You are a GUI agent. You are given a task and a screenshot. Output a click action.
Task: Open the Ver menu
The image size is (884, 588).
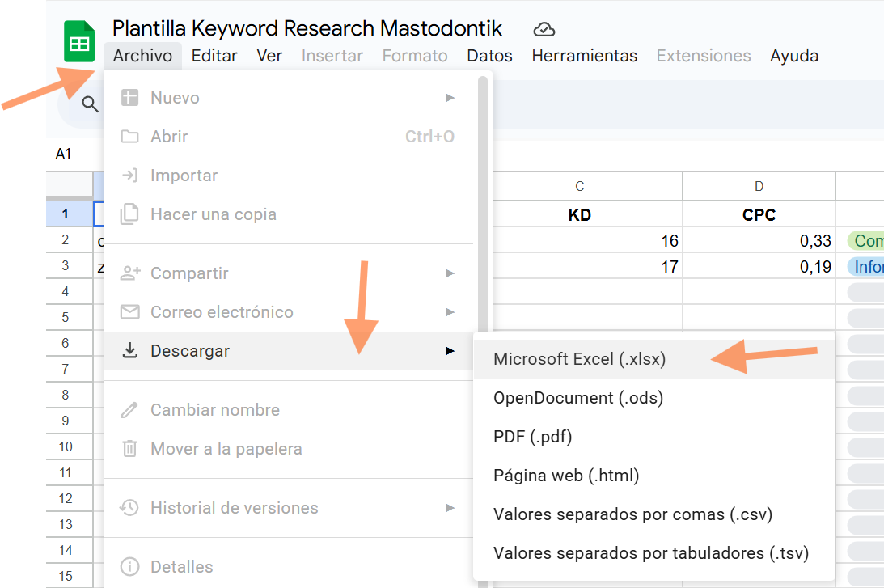(x=269, y=56)
